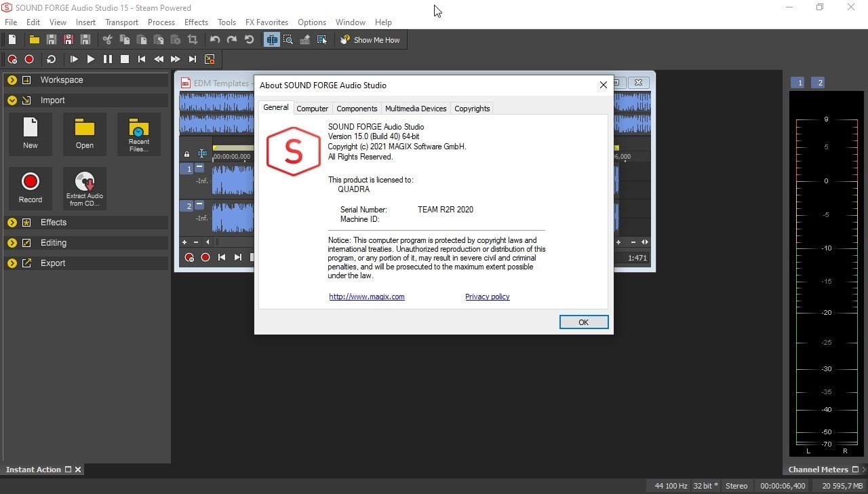Collapse channel 2 minus button in EDM Templates window

[199, 204]
